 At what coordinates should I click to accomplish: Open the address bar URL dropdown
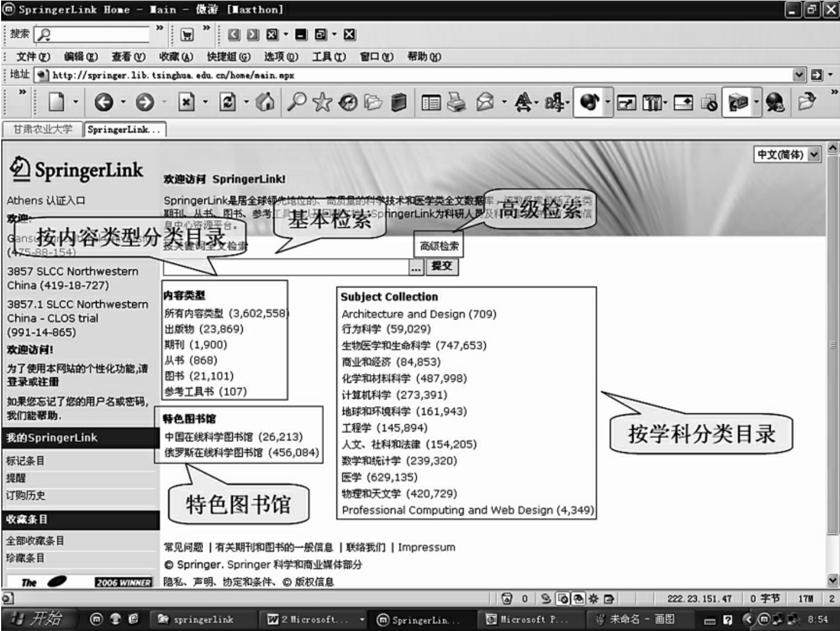(x=799, y=75)
